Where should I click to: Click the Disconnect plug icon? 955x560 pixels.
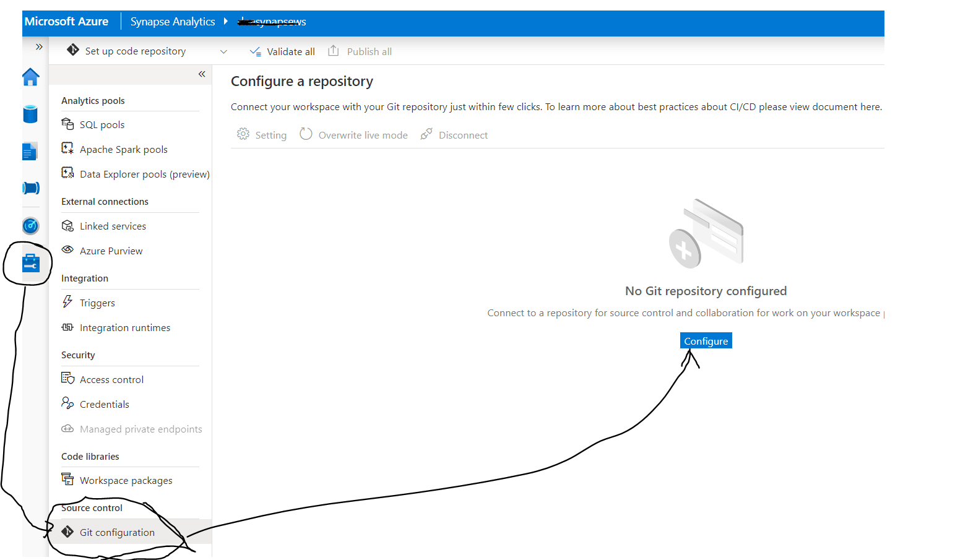(426, 134)
